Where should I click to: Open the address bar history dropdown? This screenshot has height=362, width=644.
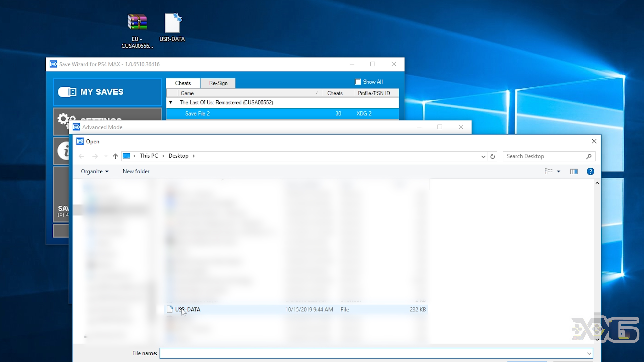(483, 156)
